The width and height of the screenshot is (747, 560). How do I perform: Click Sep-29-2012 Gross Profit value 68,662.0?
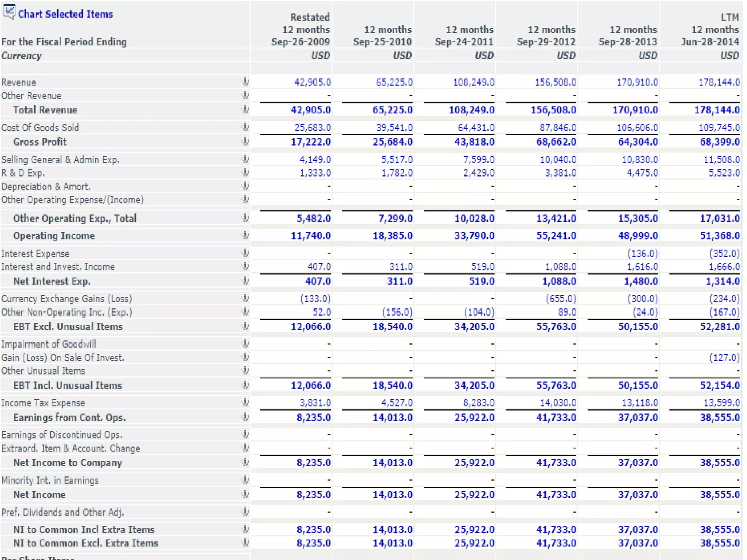click(556, 142)
